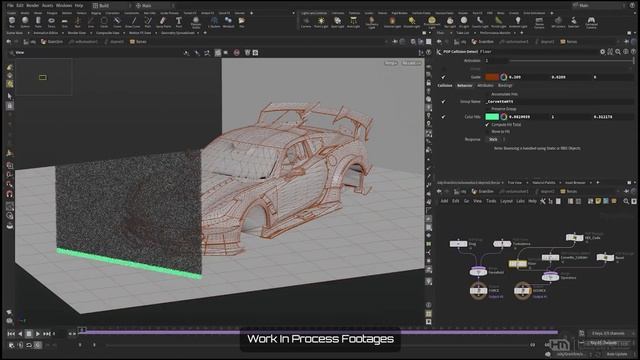640x360 pixels.
Task: Open the Response dropdown
Action: 495,140
